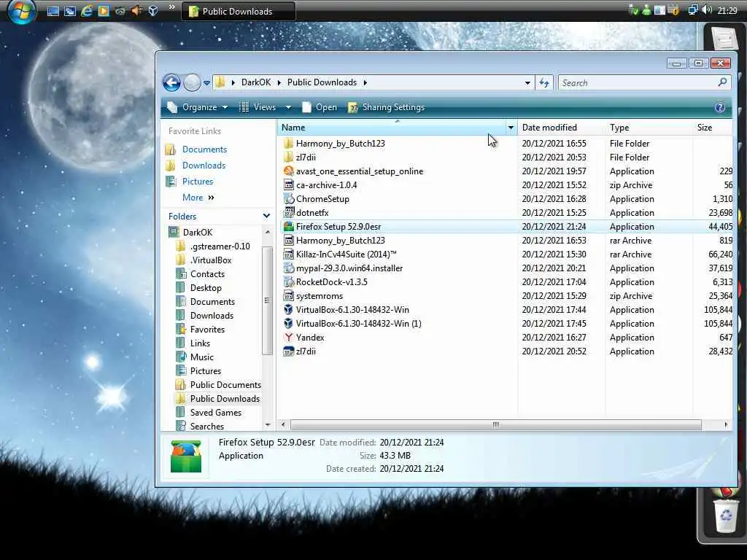
Task: Click DarkOK in address breadcrumb
Action: [x=256, y=82]
